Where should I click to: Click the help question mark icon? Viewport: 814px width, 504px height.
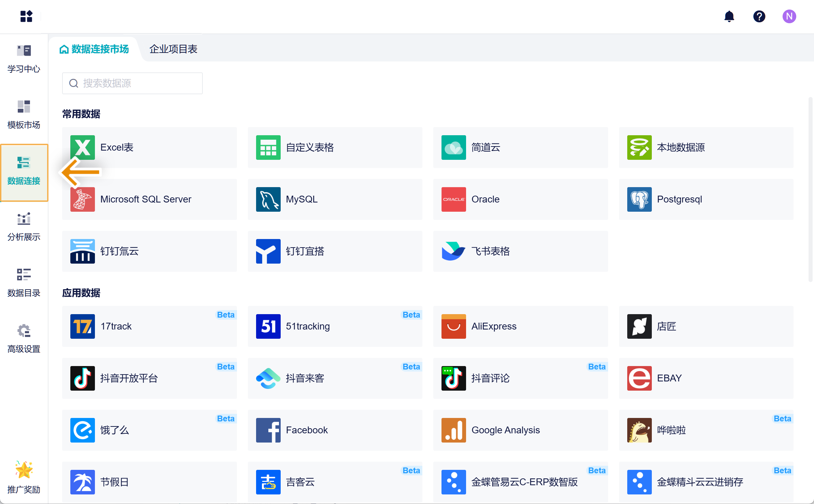coord(759,16)
